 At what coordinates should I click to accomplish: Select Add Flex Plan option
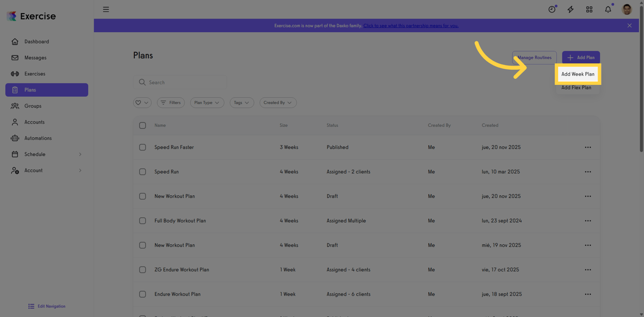pos(577,87)
